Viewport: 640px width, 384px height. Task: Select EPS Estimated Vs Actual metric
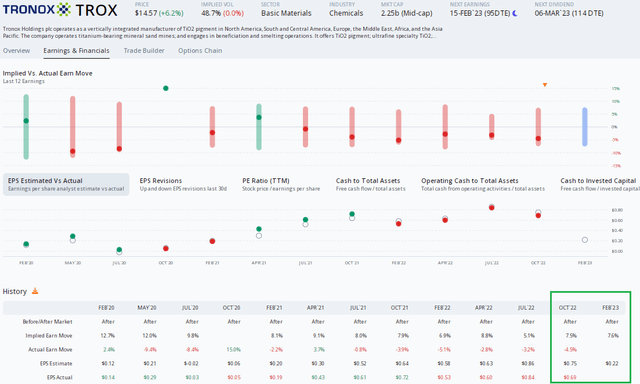[x=66, y=184]
